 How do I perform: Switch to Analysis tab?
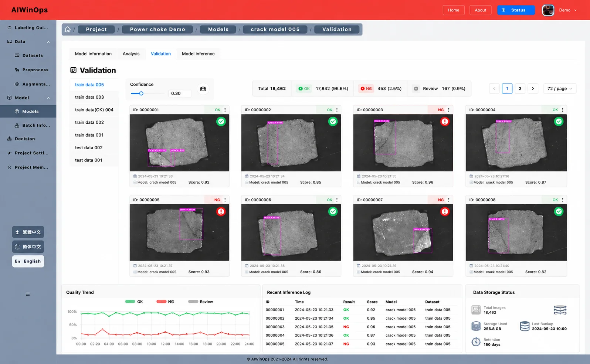(131, 54)
